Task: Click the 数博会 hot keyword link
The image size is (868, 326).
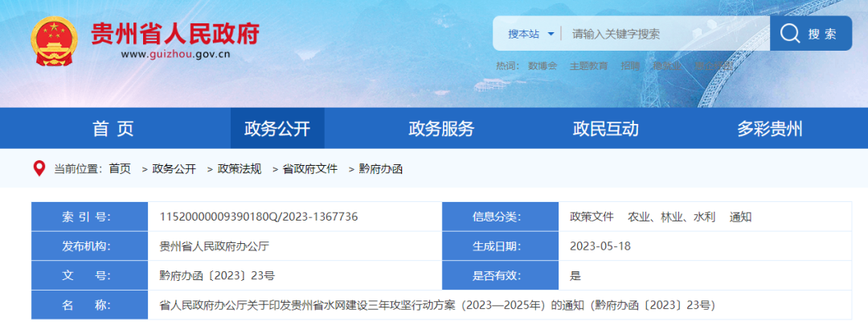Action: [x=542, y=66]
